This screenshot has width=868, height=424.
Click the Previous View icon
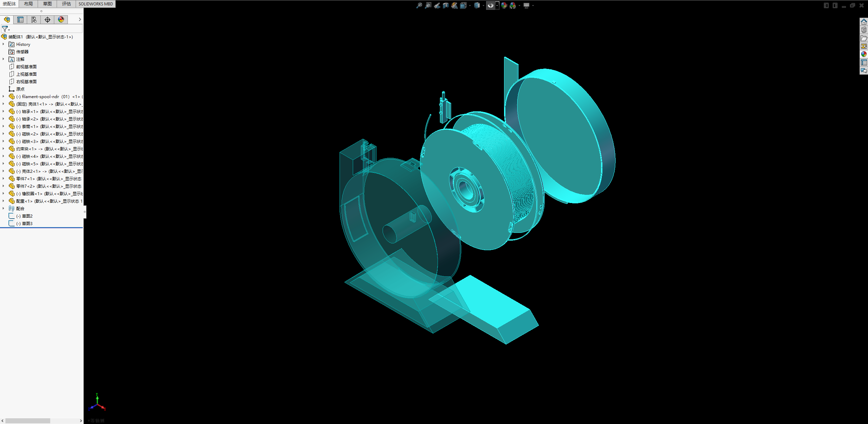pyautogui.click(x=437, y=5)
